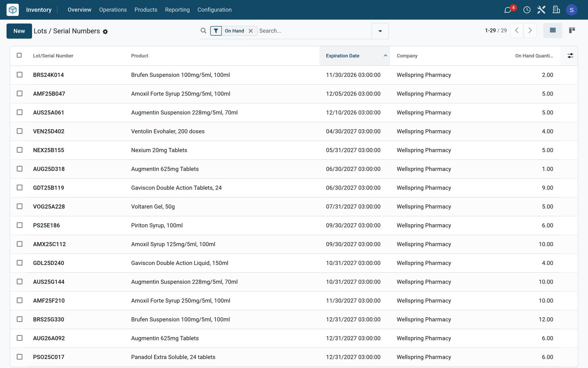Click the Voltaren Gel, 50g product cell
Viewport: 588px width, 368px height.
click(x=153, y=206)
